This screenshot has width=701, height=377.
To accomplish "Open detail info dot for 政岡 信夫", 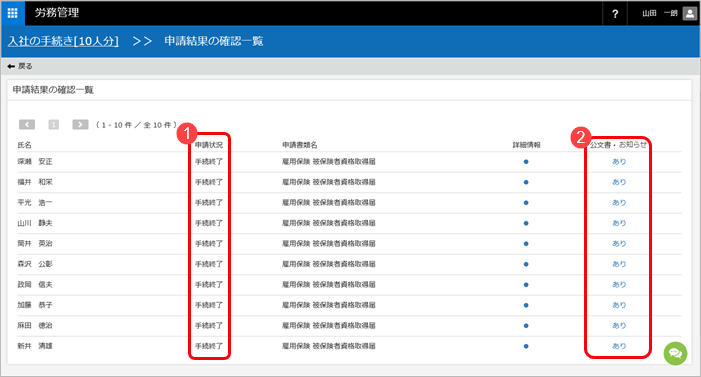I will pyautogui.click(x=526, y=285).
